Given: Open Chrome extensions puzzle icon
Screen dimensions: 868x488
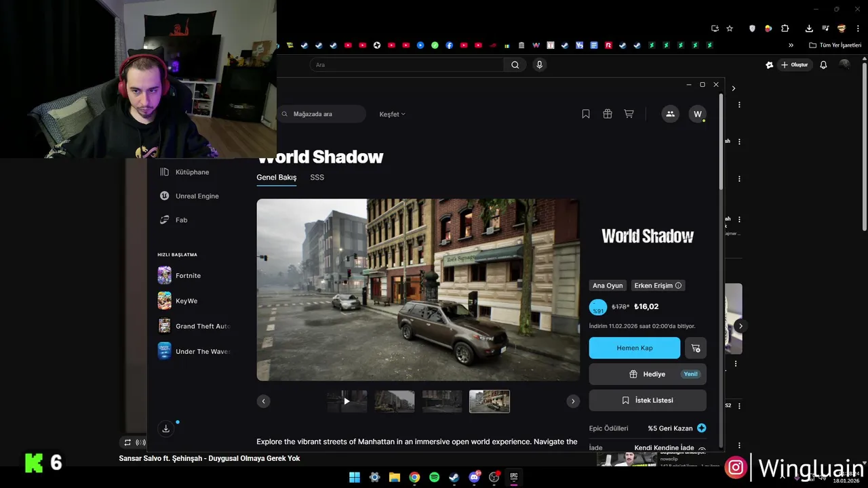Looking at the screenshot, I should point(785,28).
